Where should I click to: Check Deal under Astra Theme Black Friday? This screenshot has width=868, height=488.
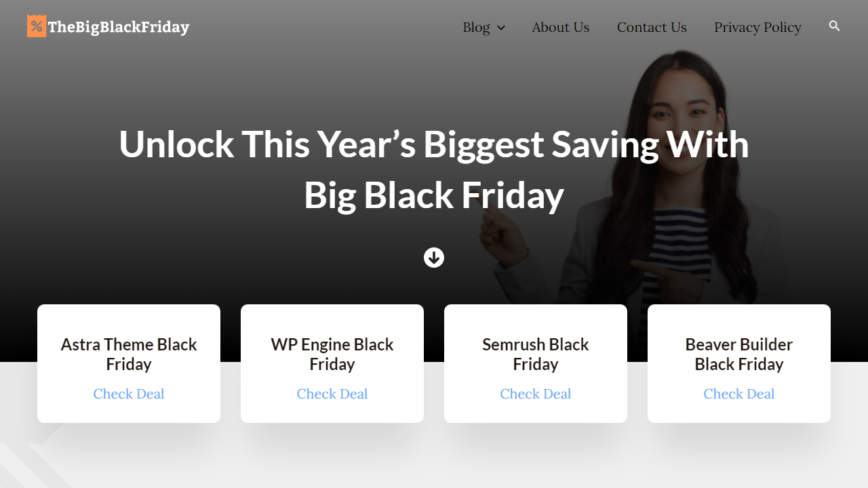(128, 394)
